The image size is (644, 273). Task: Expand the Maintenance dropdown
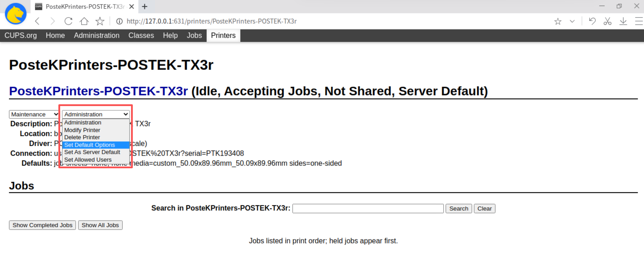[34, 114]
